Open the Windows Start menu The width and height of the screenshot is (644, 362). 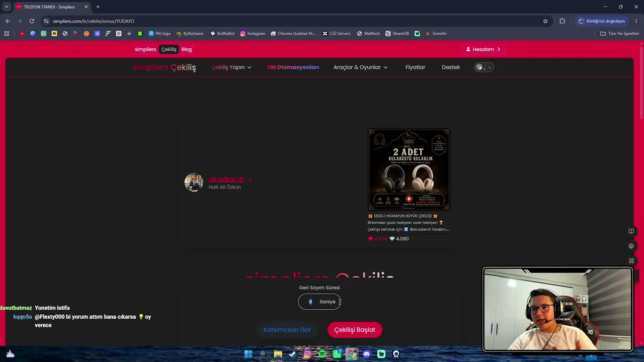(x=248, y=354)
